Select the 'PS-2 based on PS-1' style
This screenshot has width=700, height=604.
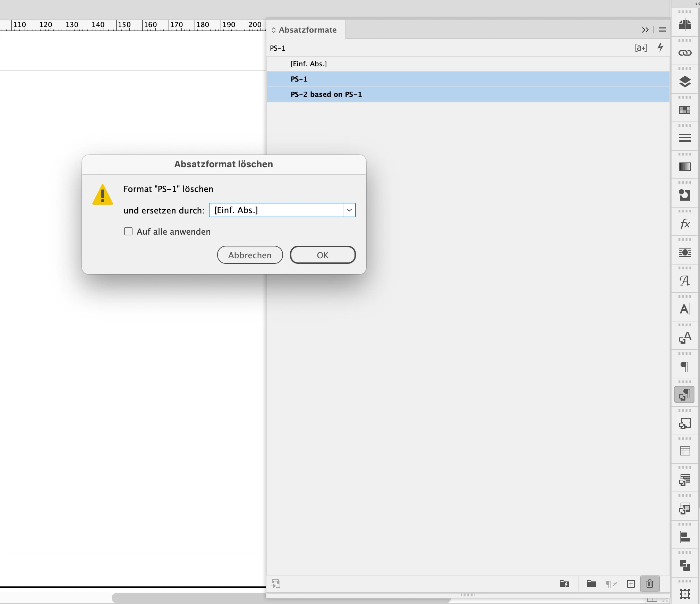click(326, 94)
